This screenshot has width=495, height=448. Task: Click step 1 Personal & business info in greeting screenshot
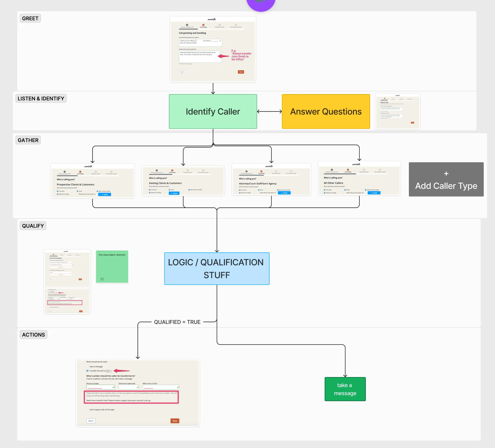click(187, 26)
